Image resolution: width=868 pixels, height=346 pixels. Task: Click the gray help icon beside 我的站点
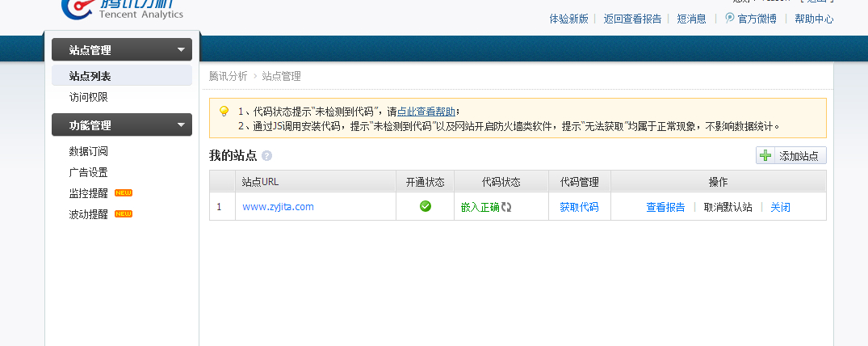(266, 156)
